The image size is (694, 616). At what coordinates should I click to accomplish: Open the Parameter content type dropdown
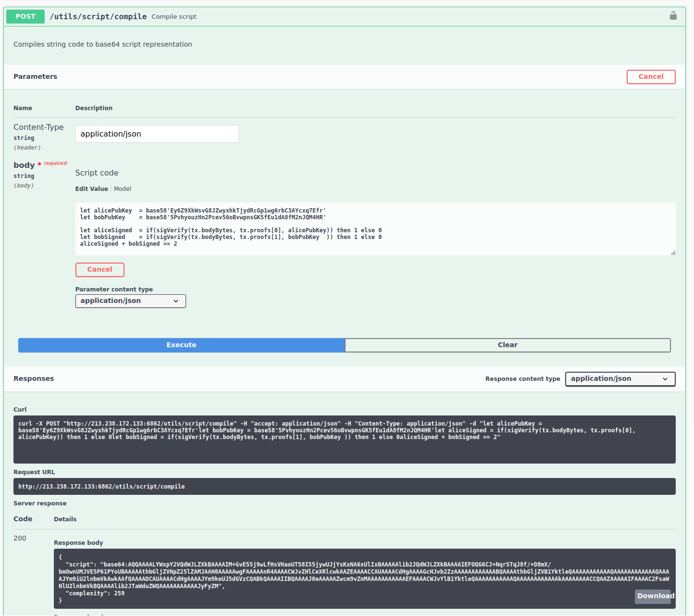(x=130, y=301)
